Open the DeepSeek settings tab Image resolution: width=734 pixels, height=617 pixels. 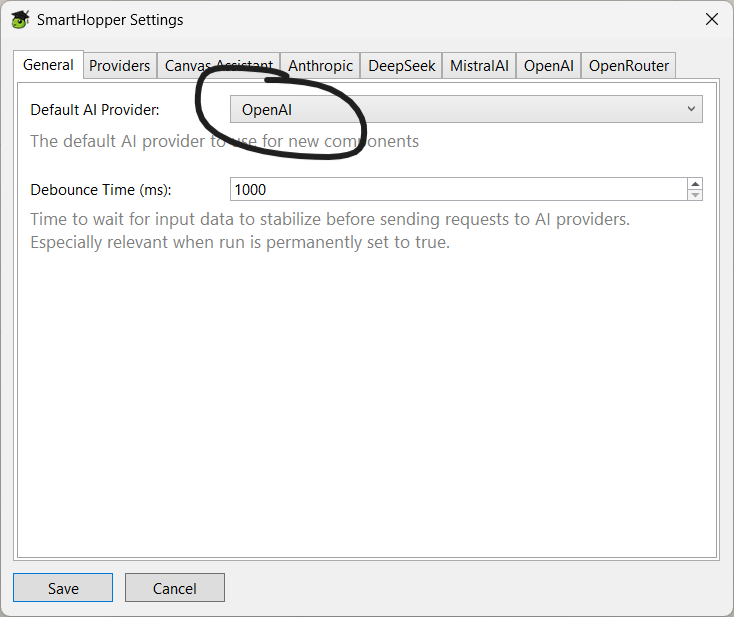402,66
